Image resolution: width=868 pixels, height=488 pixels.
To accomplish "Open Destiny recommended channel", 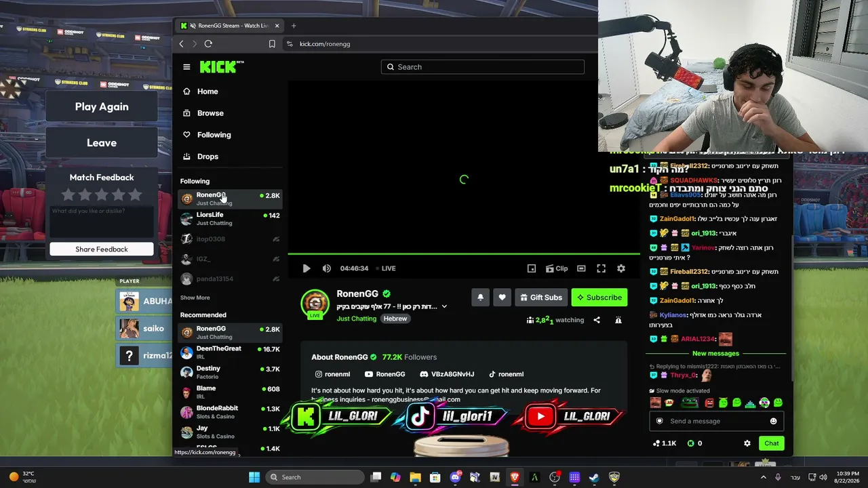I will (230, 372).
